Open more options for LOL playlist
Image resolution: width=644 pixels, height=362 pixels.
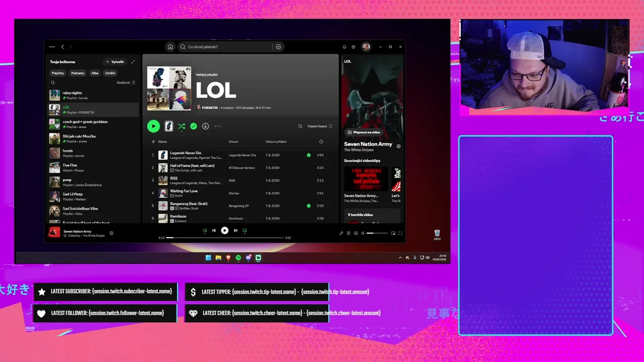[217, 126]
